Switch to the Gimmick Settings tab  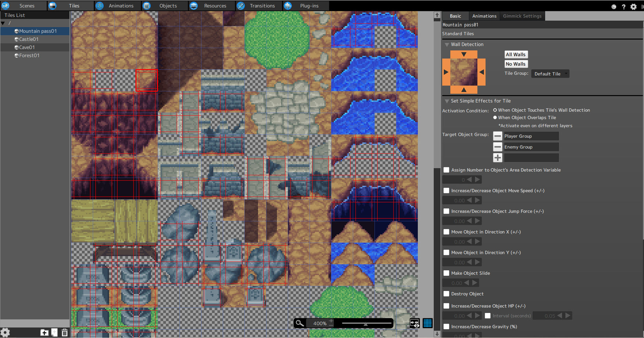522,16
